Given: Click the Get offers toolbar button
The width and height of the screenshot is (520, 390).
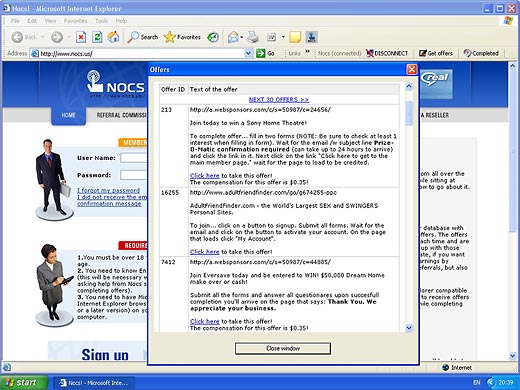Looking at the screenshot, I should [x=436, y=53].
